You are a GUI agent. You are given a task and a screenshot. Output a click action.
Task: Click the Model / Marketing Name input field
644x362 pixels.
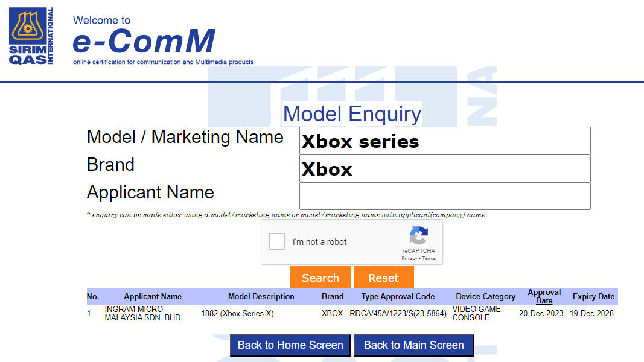[445, 141]
